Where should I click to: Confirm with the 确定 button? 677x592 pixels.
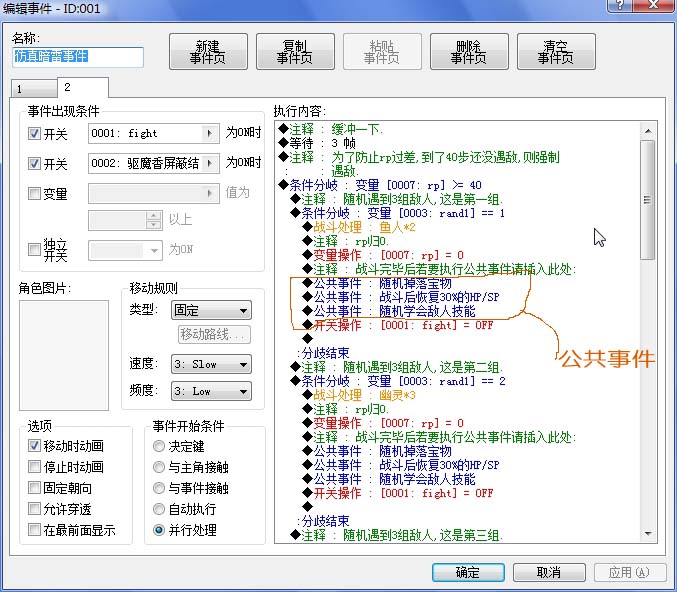coord(468,572)
